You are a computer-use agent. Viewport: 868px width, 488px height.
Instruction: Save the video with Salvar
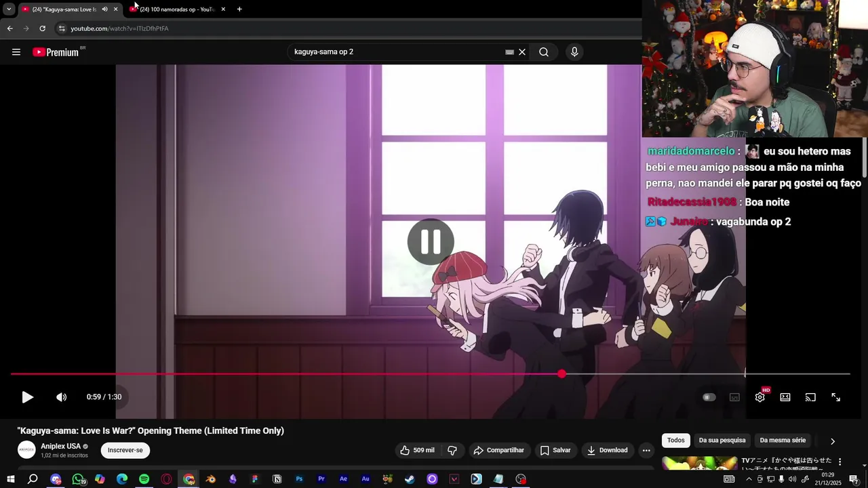(555, 450)
